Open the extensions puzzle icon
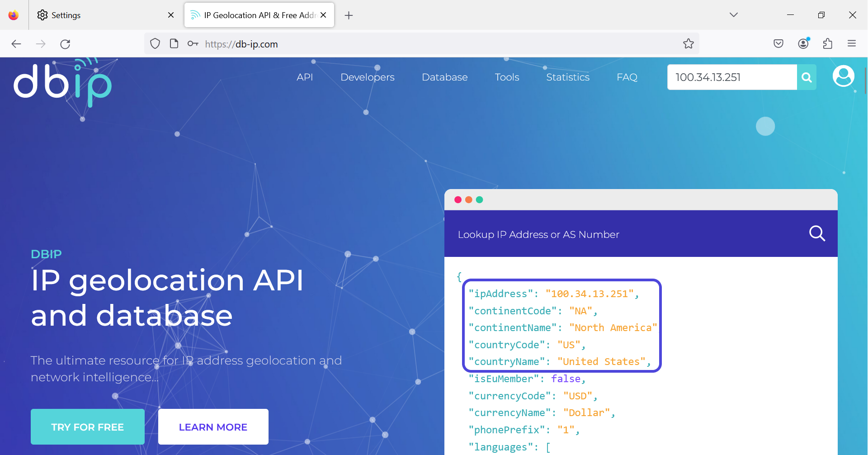This screenshot has height=455, width=868. tap(828, 44)
